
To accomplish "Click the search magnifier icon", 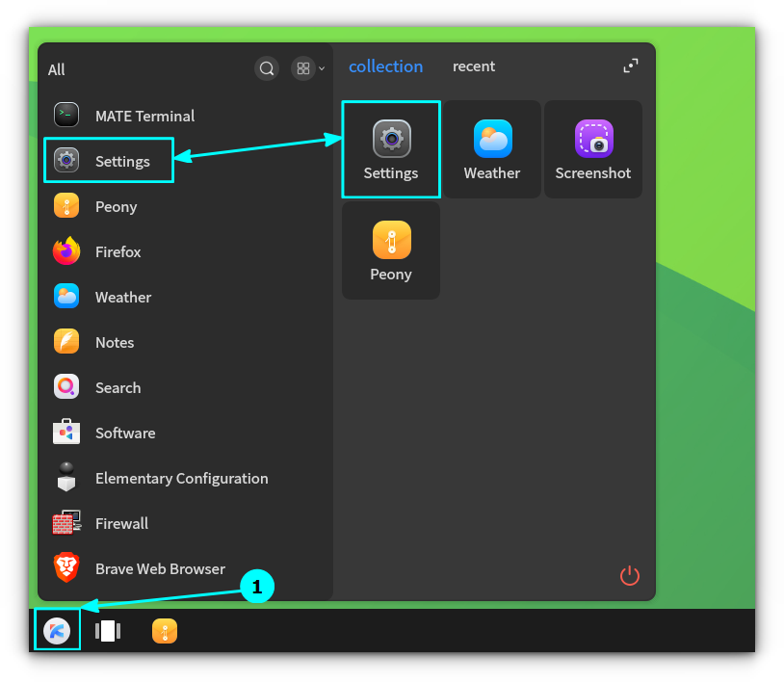I will (x=267, y=68).
